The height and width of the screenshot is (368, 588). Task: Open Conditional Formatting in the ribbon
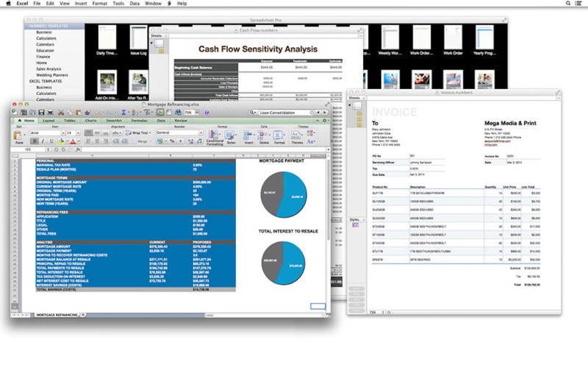[215, 138]
